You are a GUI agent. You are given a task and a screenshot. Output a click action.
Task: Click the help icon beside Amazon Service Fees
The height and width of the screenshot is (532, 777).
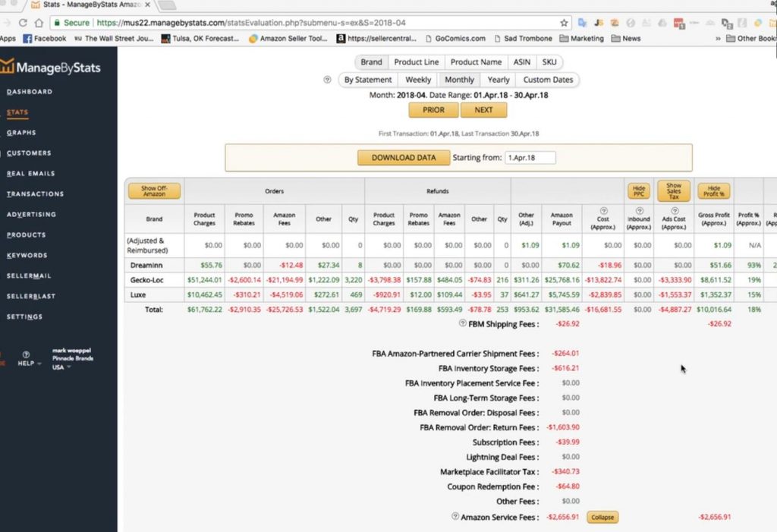click(x=455, y=516)
